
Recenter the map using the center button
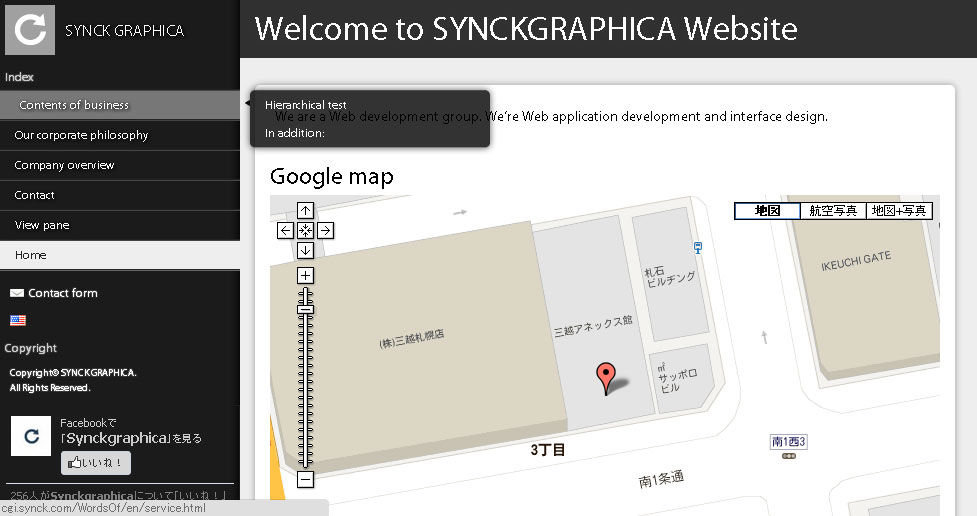[x=305, y=231]
